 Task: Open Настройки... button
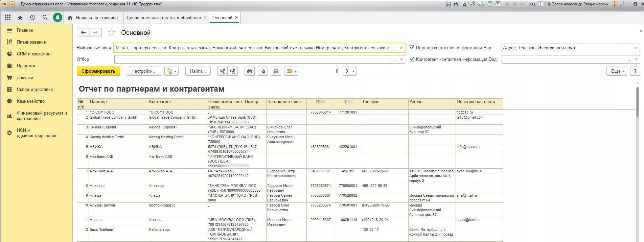click(144, 71)
